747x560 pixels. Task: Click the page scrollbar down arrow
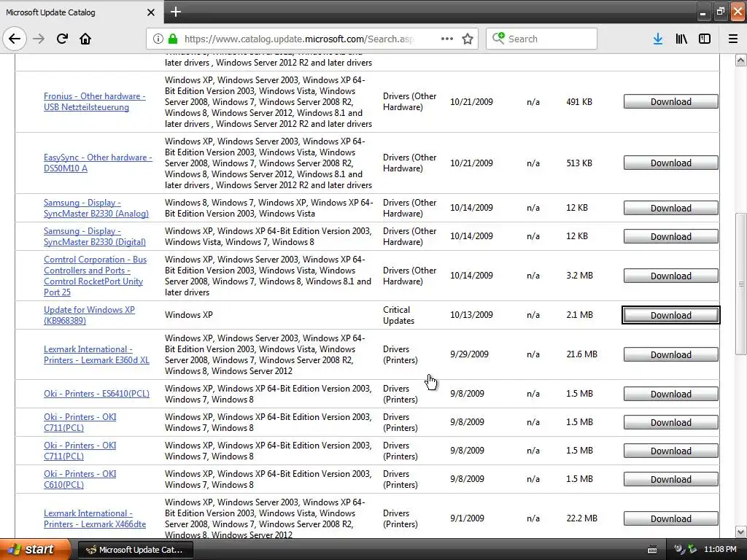tap(741, 532)
